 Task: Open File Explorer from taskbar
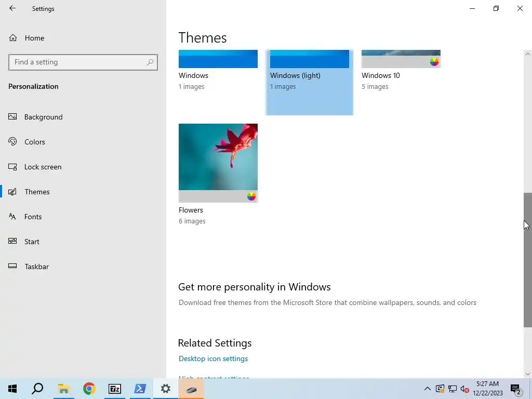coord(63,389)
